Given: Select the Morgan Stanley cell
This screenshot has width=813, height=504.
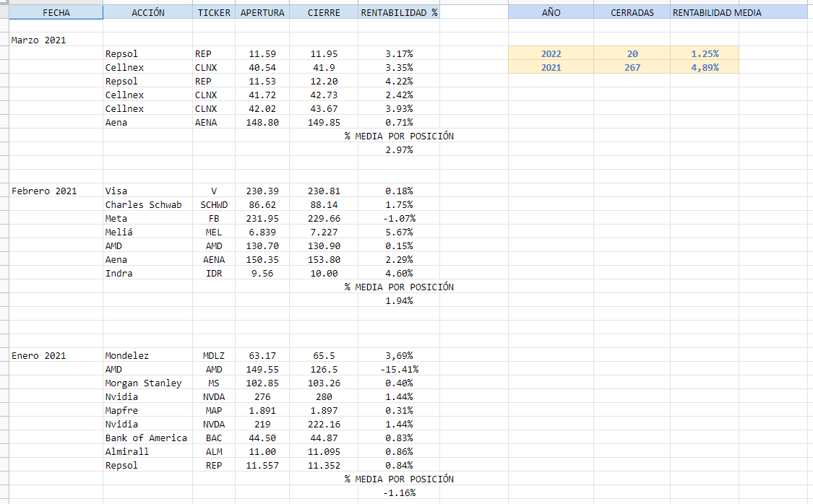Looking at the screenshot, I should pos(147,383).
